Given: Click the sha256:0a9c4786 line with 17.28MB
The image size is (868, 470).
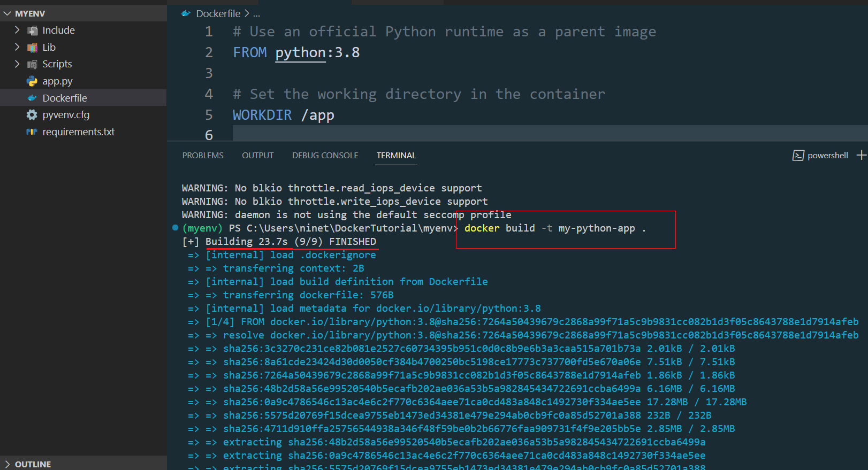Looking at the screenshot, I should click(x=467, y=402).
